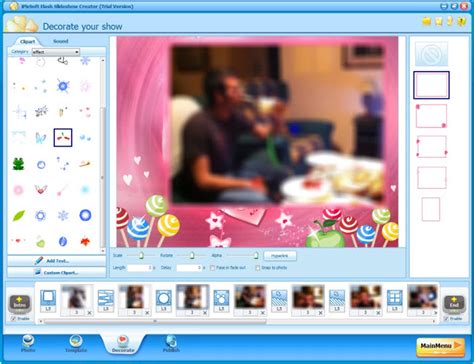474x364 pixels.
Task: Click the horizontal bars transition icon
Action: [x=106, y=298]
